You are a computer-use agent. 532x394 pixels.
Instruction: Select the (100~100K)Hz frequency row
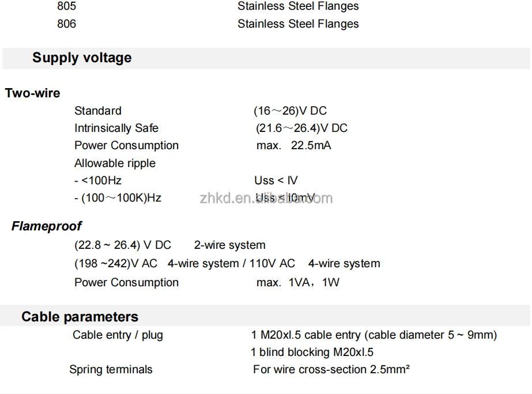click(x=118, y=198)
